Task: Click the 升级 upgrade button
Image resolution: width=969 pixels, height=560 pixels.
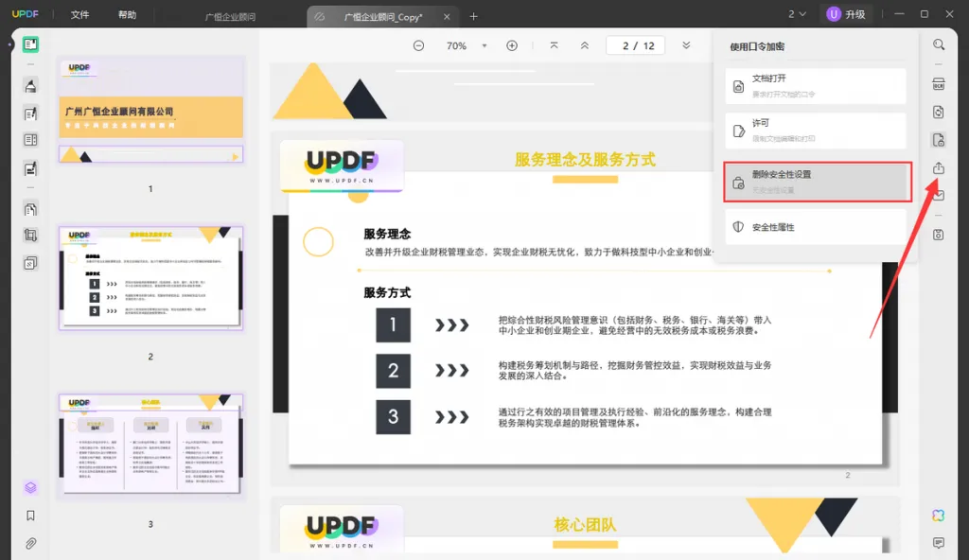Action: point(847,14)
